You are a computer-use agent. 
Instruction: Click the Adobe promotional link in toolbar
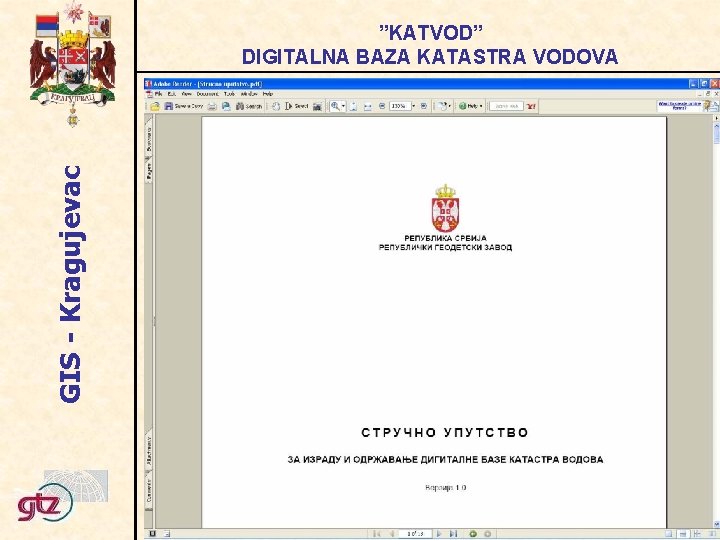[680, 106]
